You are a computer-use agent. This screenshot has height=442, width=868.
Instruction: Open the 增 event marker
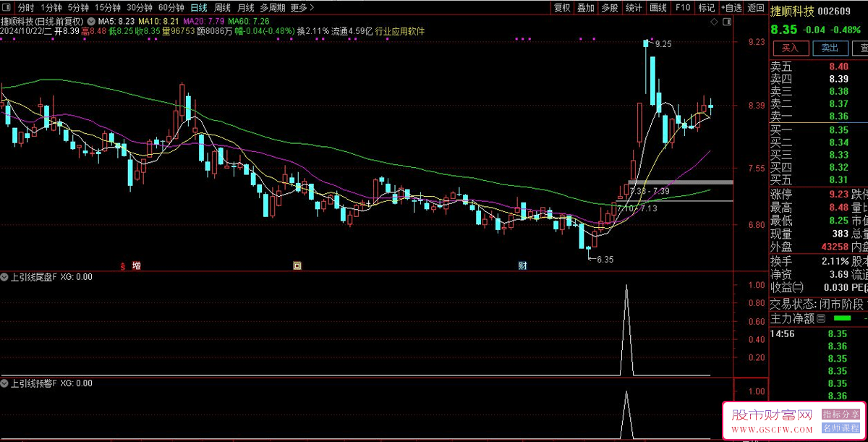point(137,266)
